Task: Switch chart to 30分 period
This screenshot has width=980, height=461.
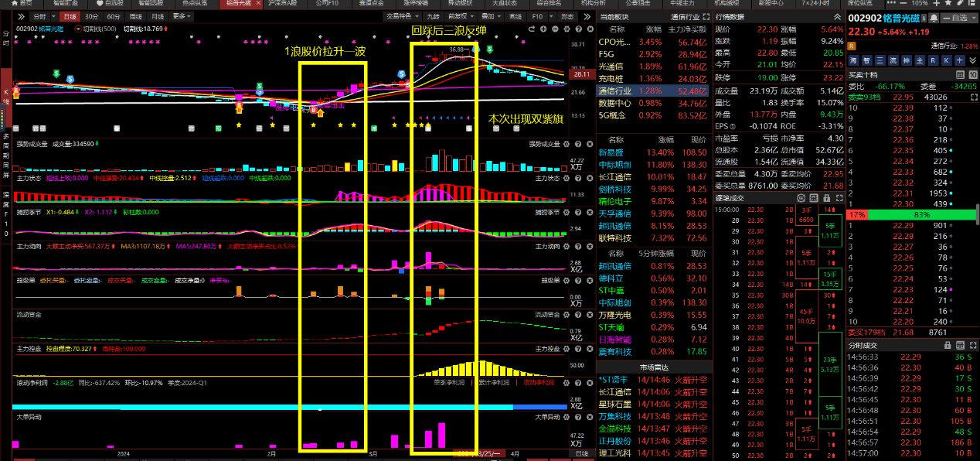Action: [x=91, y=16]
